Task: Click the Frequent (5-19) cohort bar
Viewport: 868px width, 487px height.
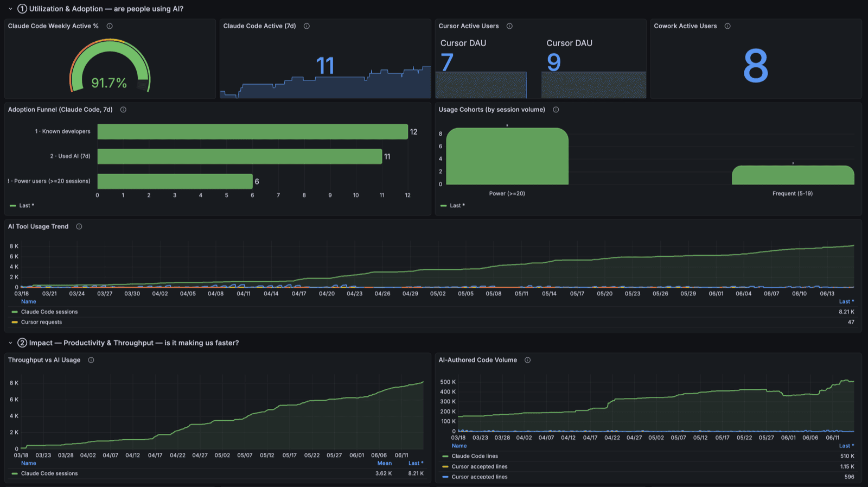Action: pyautogui.click(x=793, y=175)
